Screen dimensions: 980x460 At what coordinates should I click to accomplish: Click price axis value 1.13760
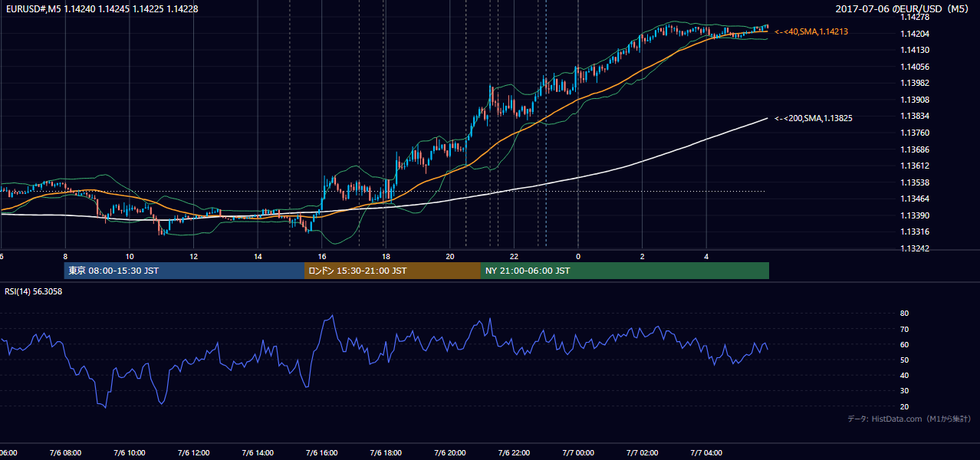coord(914,133)
